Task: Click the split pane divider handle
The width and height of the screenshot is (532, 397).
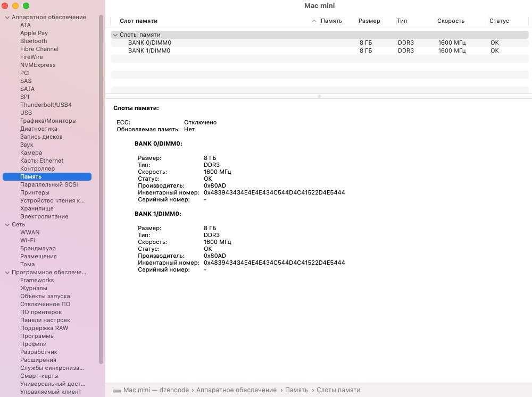Action: (x=319, y=96)
